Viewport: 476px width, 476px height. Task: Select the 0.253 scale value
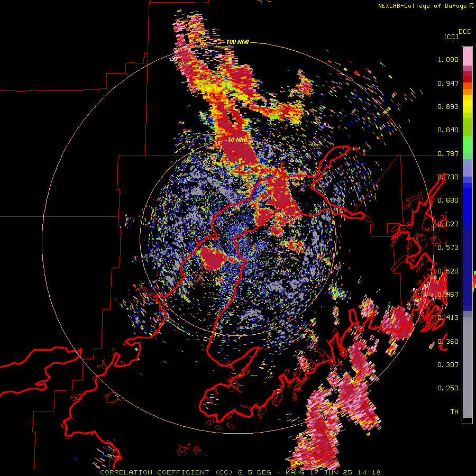pyautogui.click(x=448, y=388)
